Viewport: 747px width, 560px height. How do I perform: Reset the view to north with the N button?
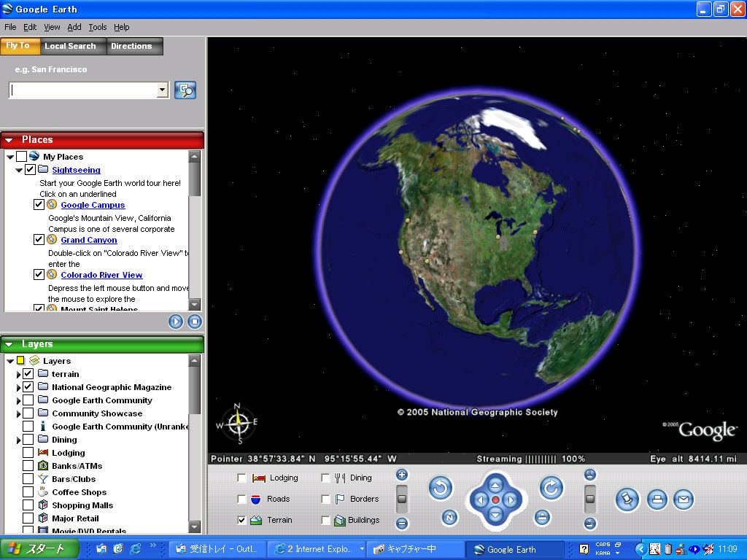tap(449, 517)
